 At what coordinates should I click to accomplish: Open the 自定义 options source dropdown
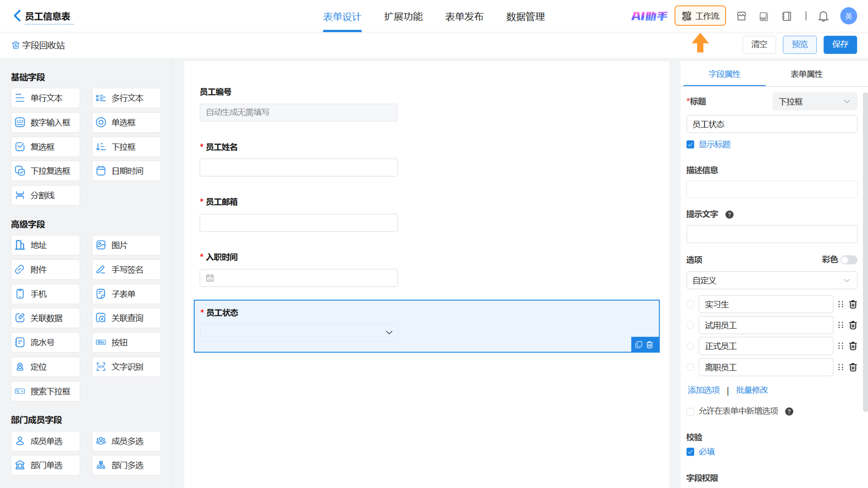[772, 280]
